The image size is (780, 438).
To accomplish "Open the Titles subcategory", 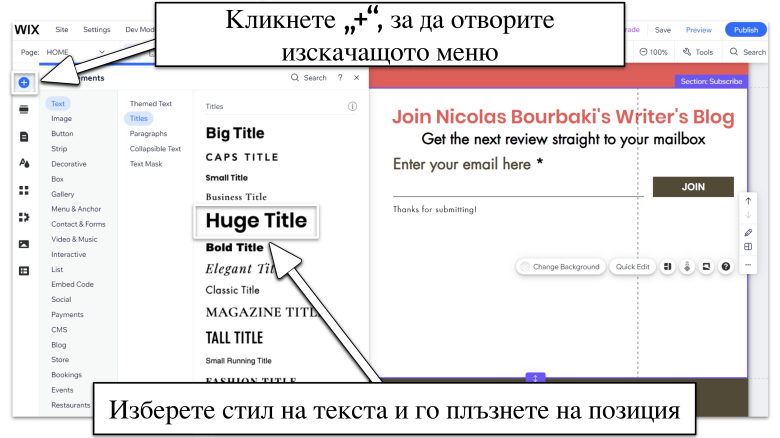I will [138, 118].
